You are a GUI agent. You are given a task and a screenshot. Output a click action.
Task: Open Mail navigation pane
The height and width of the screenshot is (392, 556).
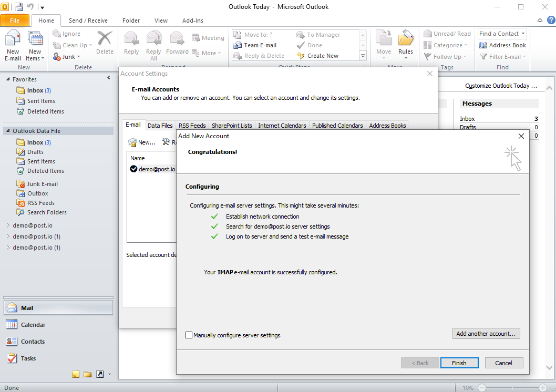[58, 307]
